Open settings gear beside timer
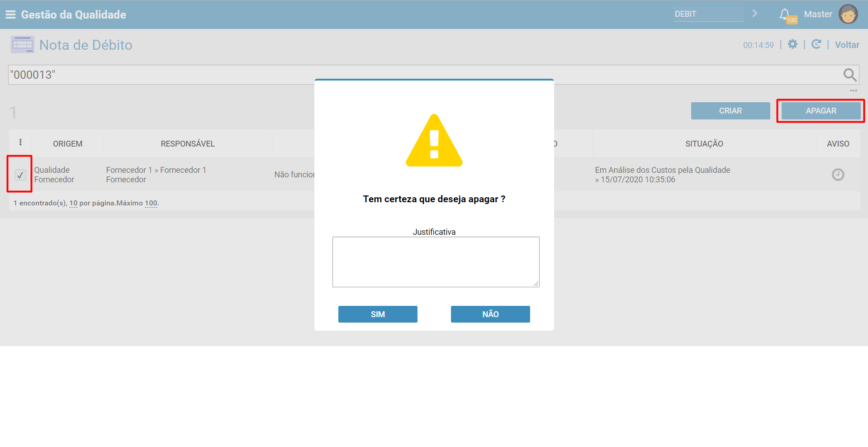The width and height of the screenshot is (868, 447). (x=792, y=44)
